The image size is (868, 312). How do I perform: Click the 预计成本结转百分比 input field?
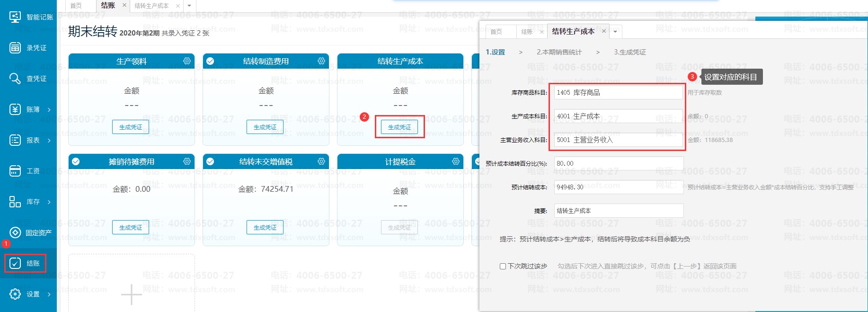tap(618, 163)
